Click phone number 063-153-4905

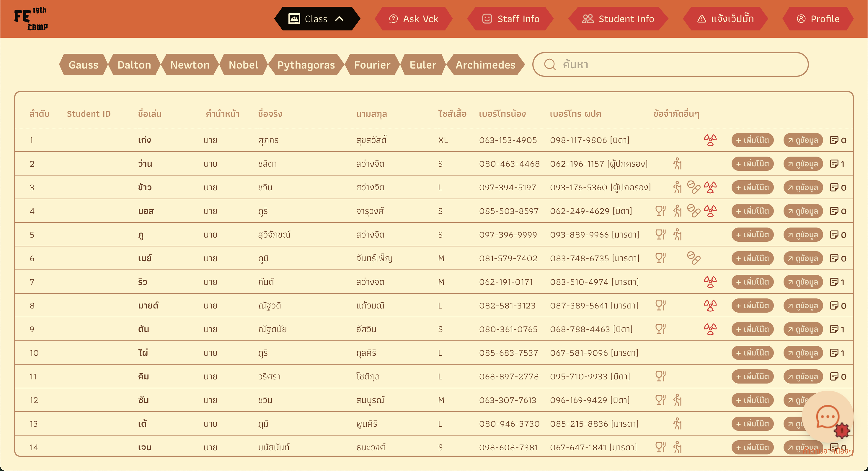point(508,140)
